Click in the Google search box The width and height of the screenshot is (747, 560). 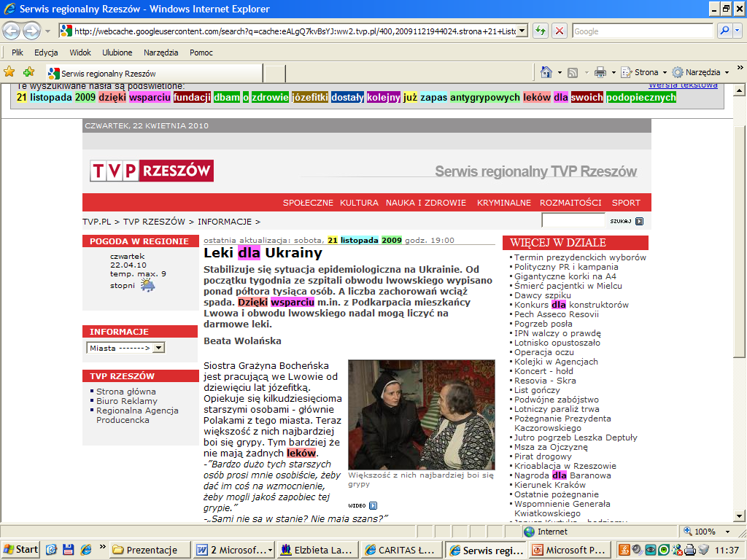coord(643,31)
